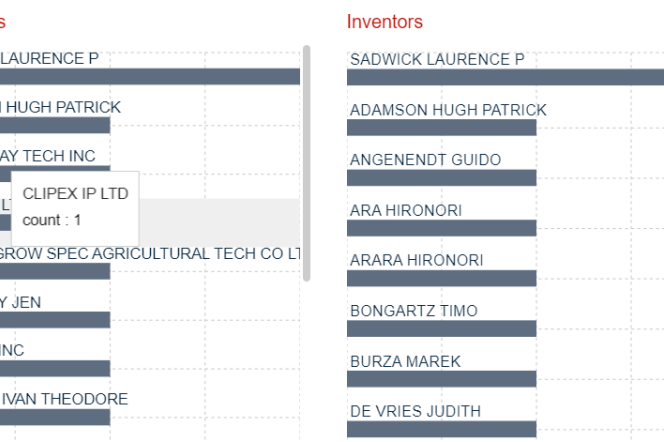Select the DE VRIES JUDITH bar
The width and height of the screenshot is (664, 442).
442,429
